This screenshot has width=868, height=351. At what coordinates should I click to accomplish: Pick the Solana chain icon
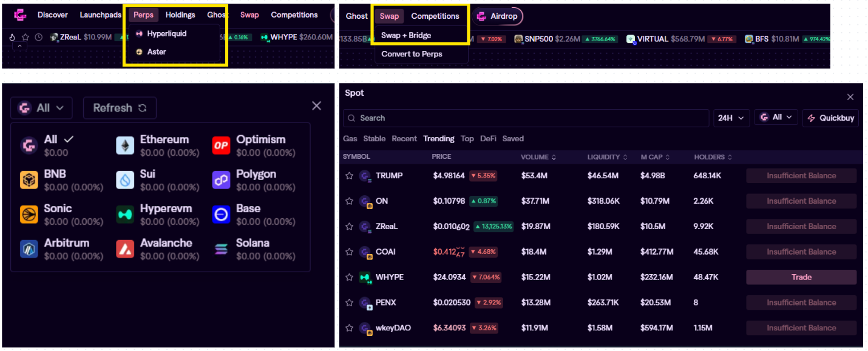coord(221,249)
